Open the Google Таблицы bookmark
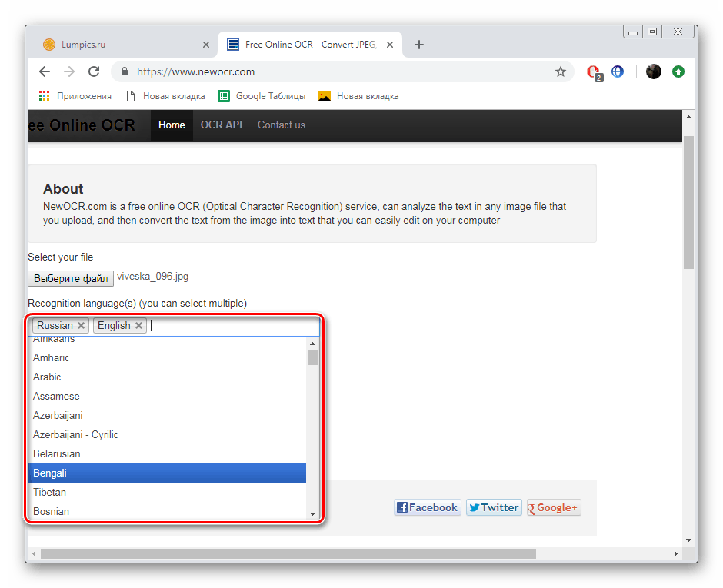Screen dimensions: 723x588 (262, 96)
